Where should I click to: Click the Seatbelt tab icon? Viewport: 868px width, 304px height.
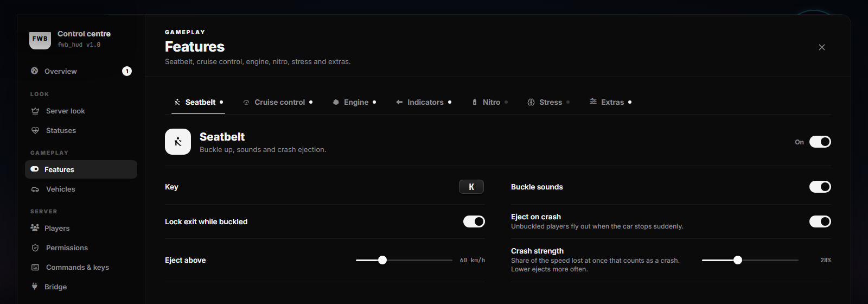tap(177, 102)
